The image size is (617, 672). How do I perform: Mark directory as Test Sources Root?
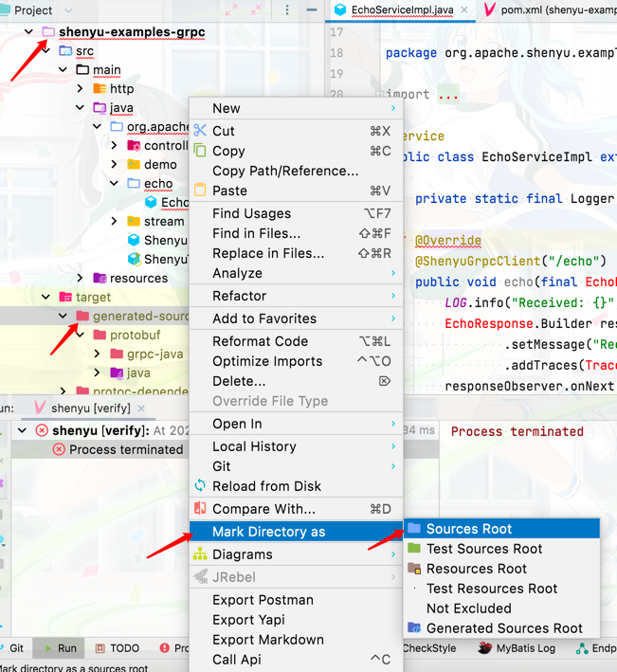(483, 549)
